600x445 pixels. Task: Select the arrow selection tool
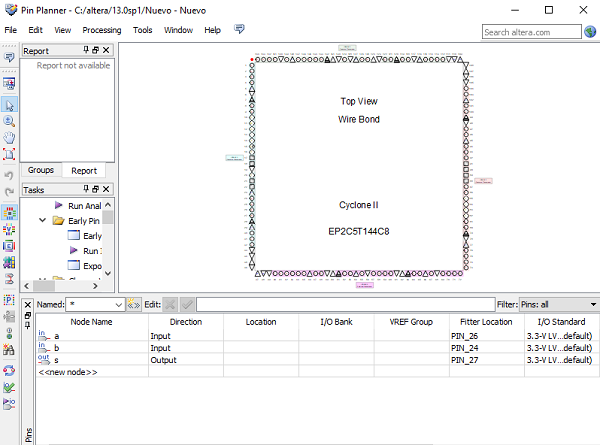click(x=9, y=105)
